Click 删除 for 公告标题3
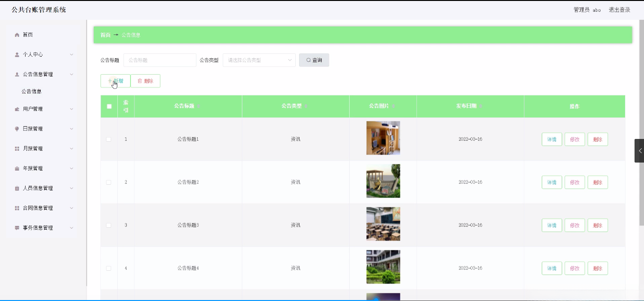Image resolution: width=644 pixels, height=301 pixels. click(x=598, y=225)
